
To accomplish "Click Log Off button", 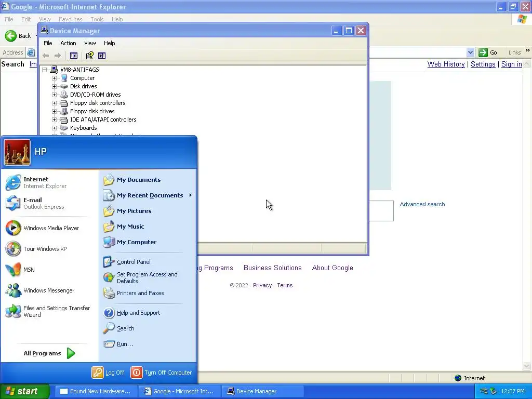I will tap(108, 372).
